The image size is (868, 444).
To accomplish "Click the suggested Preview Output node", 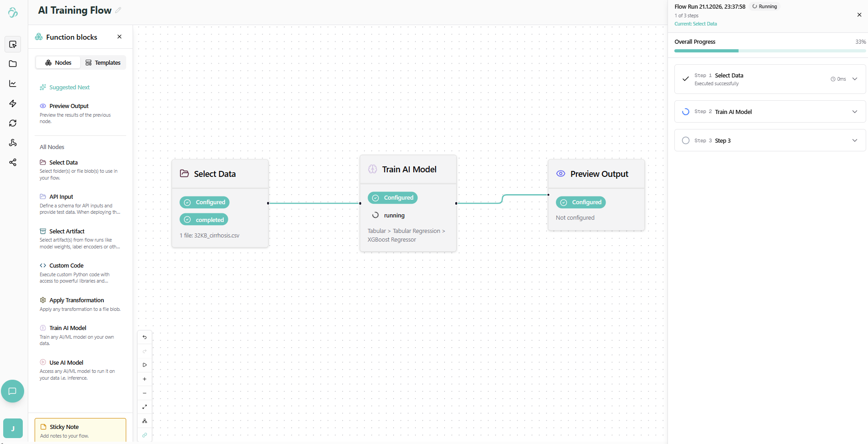I will click(x=69, y=106).
